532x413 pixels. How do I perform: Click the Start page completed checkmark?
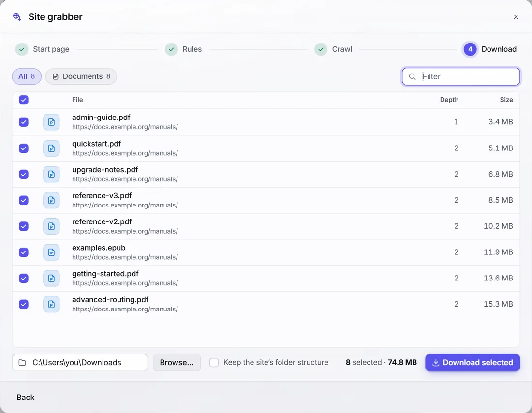pyautogui.click(x=22, y=49)
